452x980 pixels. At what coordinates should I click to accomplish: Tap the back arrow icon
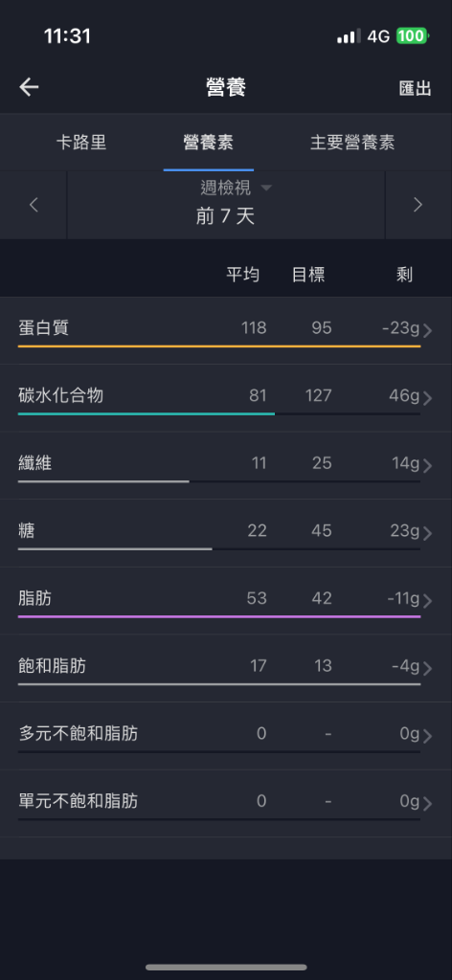coord(29,87)
